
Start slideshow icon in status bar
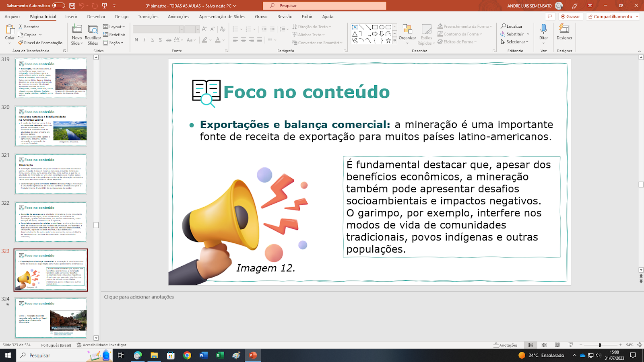coord(571,345)
